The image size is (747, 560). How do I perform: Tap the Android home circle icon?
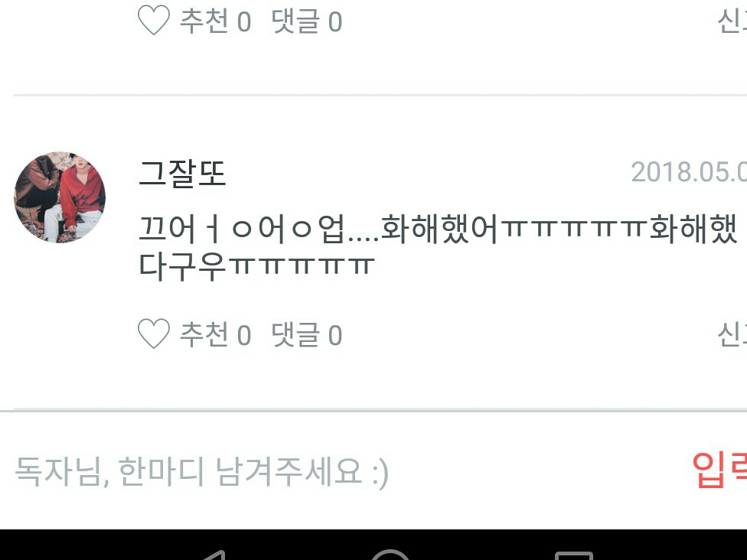[390, 555]
